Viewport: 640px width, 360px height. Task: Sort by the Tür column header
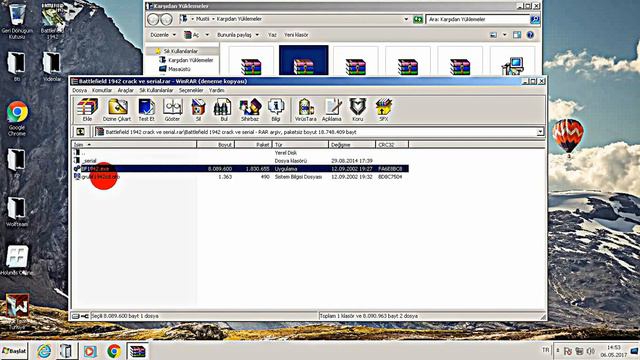click(300, 144)
